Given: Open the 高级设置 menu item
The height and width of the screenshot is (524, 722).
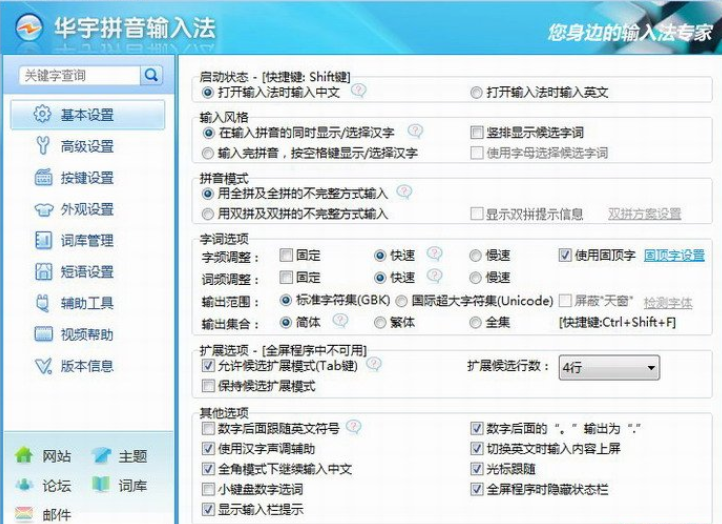Looking at the screenshot, I should pos(87,146).
